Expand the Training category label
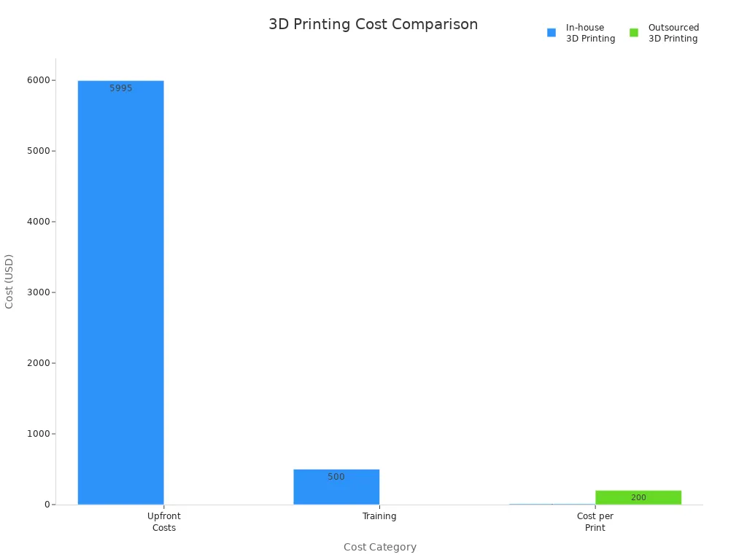The image size is (747, 560). (379, 516)
